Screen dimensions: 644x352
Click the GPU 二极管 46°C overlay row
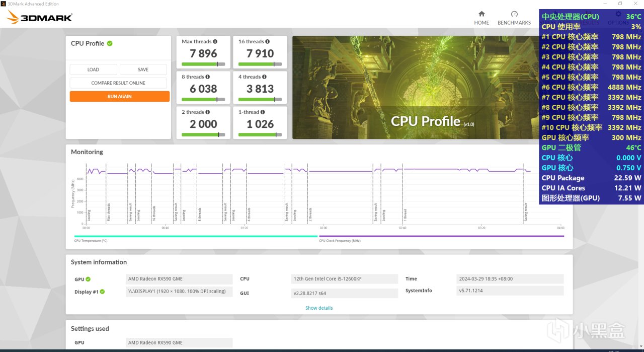(x=591, y=148)
